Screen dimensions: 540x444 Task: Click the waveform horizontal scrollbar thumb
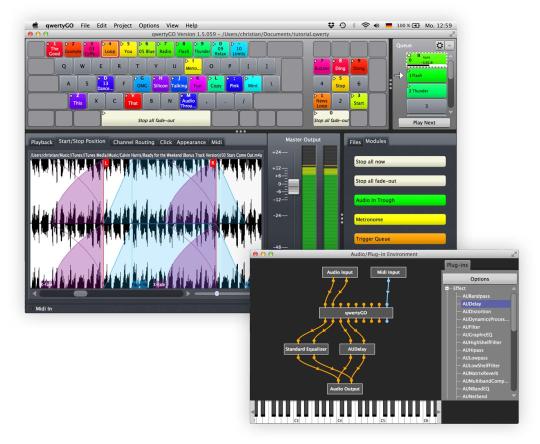[x=80, y=293]
